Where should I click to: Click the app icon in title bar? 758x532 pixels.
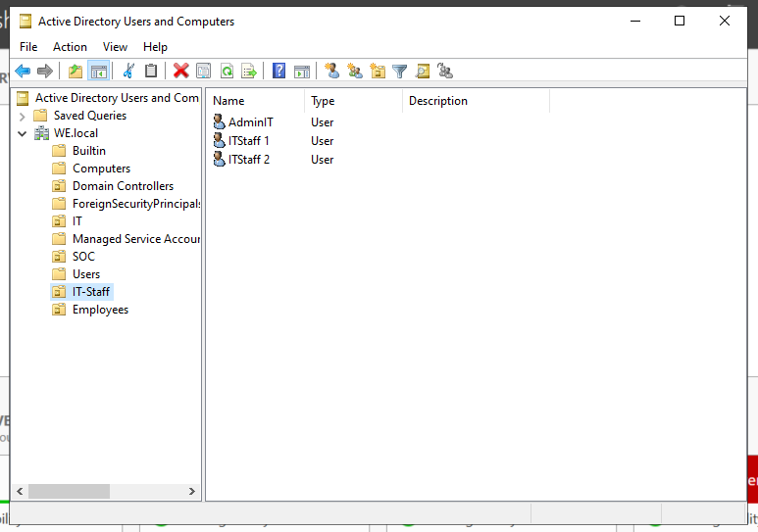tap(25, 22)
